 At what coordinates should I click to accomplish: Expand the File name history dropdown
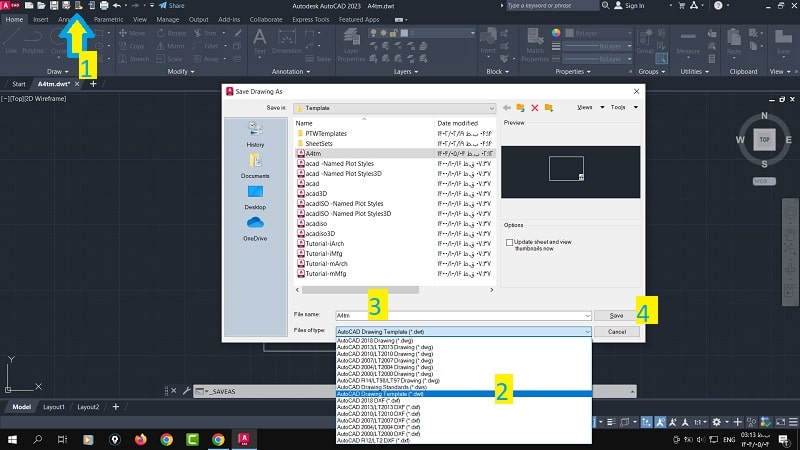(x=587, y=316)
